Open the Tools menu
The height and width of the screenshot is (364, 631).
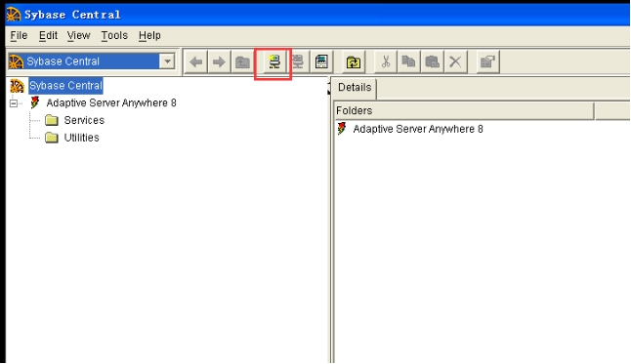(114, 35)
